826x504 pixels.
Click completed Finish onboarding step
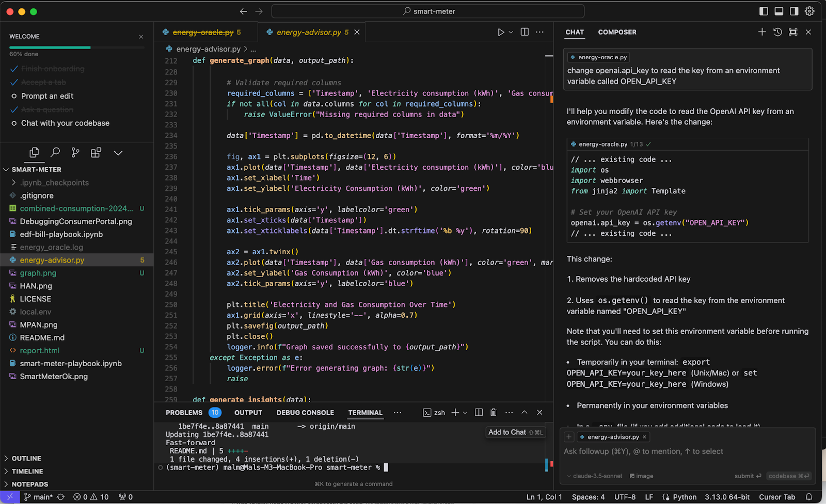(x=53, y=69)
